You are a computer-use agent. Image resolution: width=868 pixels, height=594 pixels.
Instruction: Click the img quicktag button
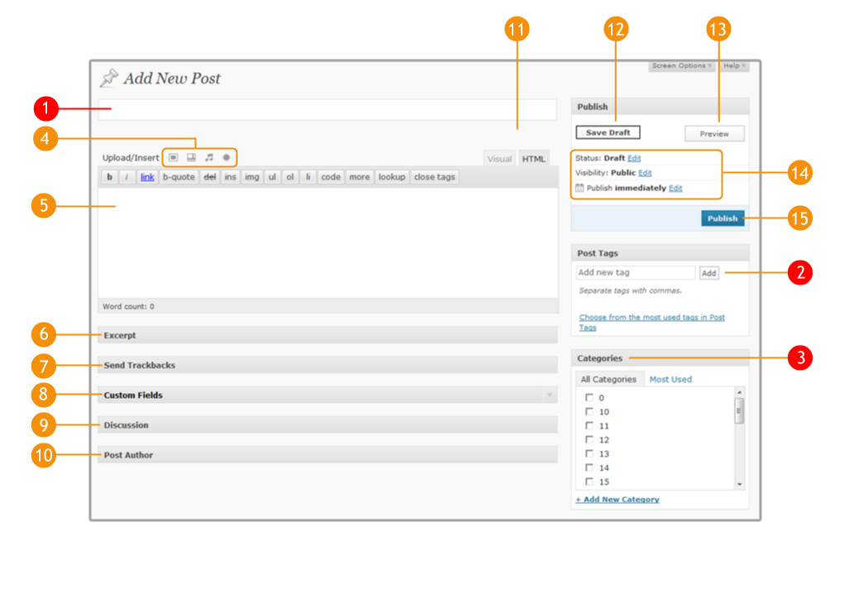pos(252,177)
